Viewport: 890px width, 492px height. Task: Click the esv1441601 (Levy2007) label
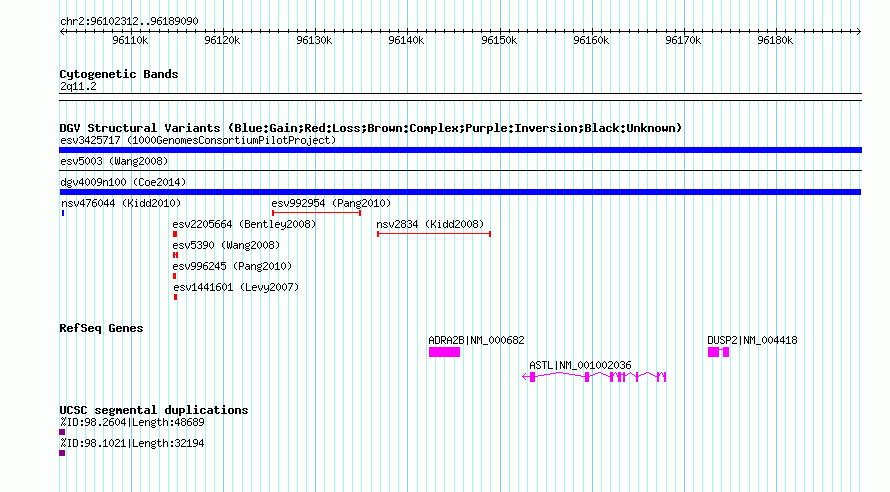point(236,287)
